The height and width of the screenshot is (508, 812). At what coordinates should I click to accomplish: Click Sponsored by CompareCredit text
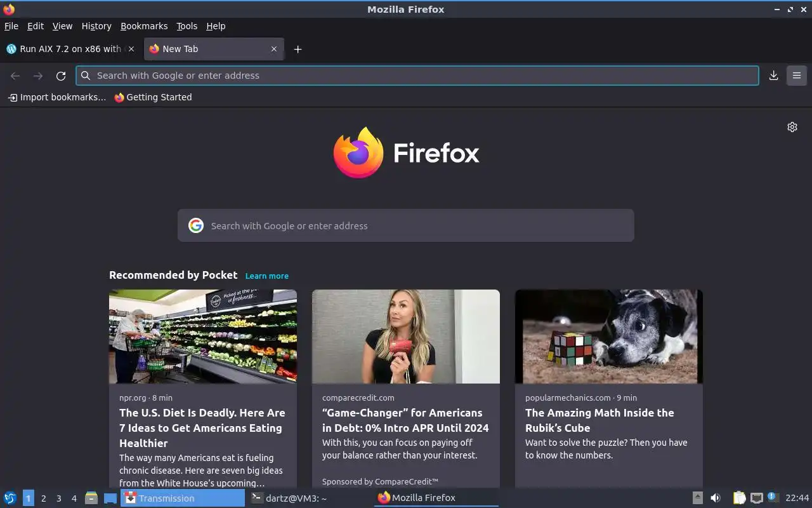click(x=380, y=482)
